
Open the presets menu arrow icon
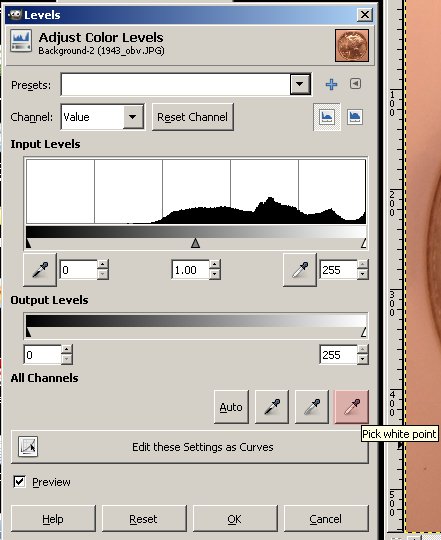tap(355, 84)
